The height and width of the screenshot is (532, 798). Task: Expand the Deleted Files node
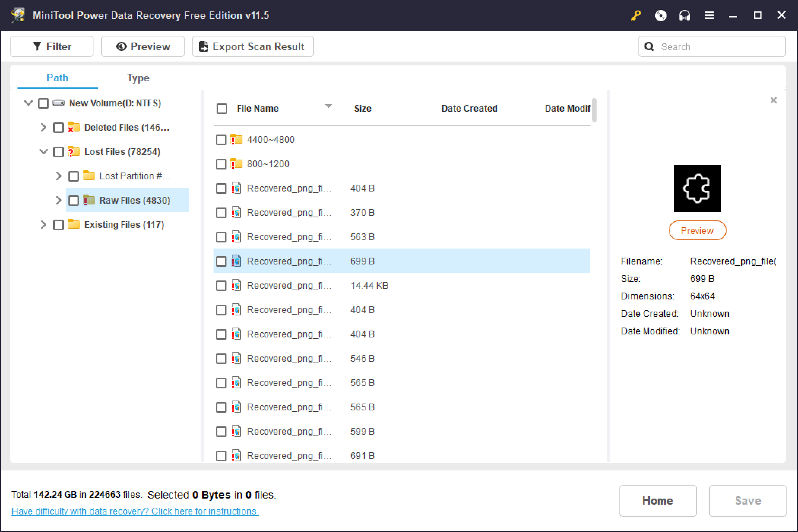(x=43, y=127)
